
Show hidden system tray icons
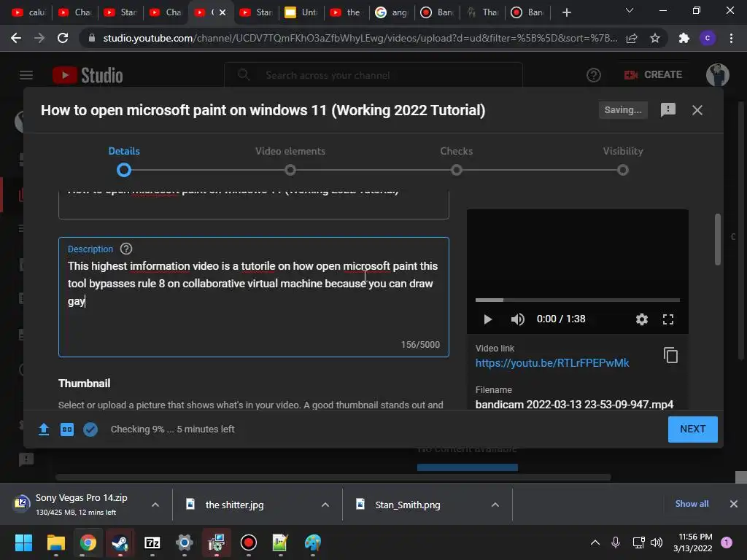tap(595, 542)
